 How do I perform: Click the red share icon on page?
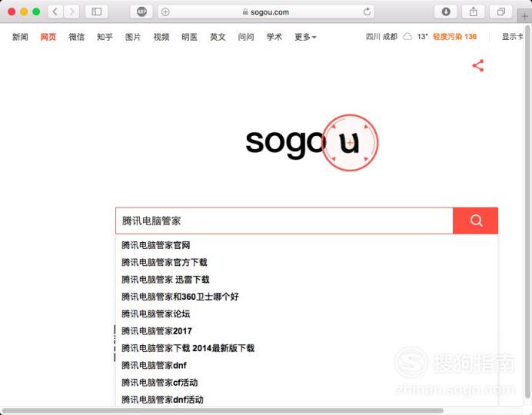pos(478,66)
